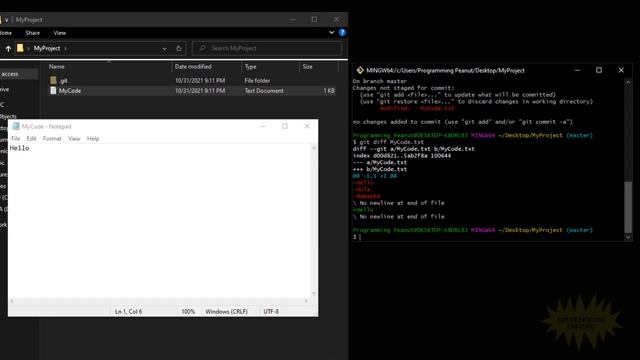Click Notepad horizontal scrollbar left arrow
Screen dimensions: 640x360
(x=12, y=301)
